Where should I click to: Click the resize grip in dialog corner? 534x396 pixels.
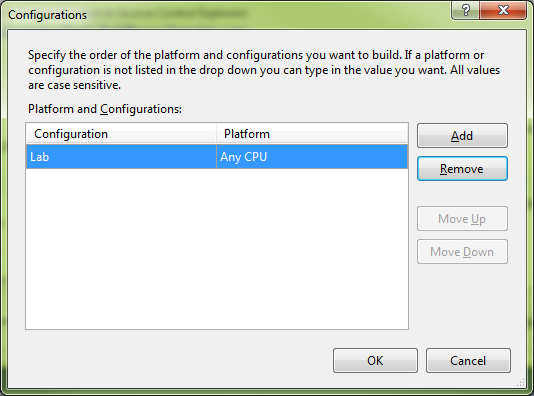[x=521, y=382]
